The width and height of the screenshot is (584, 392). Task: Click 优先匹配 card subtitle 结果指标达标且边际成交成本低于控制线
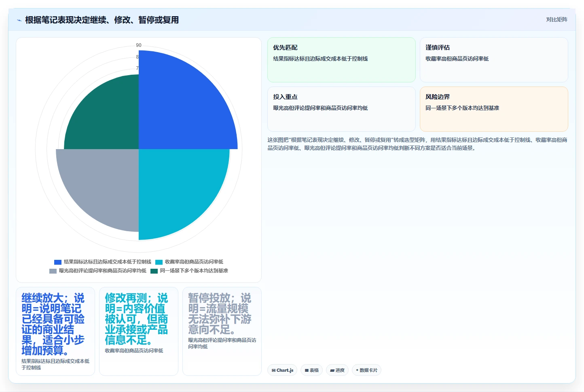[320, 59]
